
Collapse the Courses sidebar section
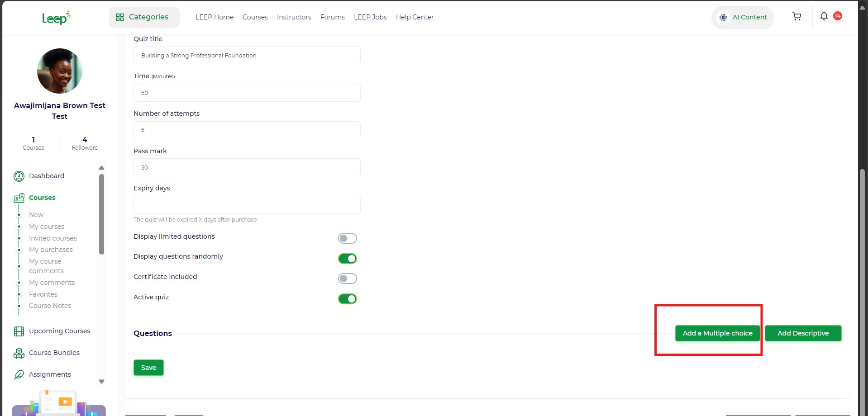click(x=42, y=198)
